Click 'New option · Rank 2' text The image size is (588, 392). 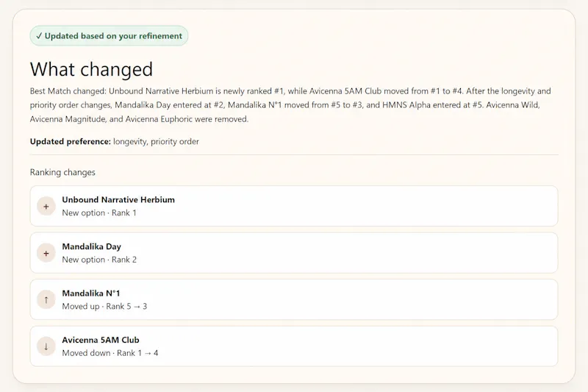point(99,260)
